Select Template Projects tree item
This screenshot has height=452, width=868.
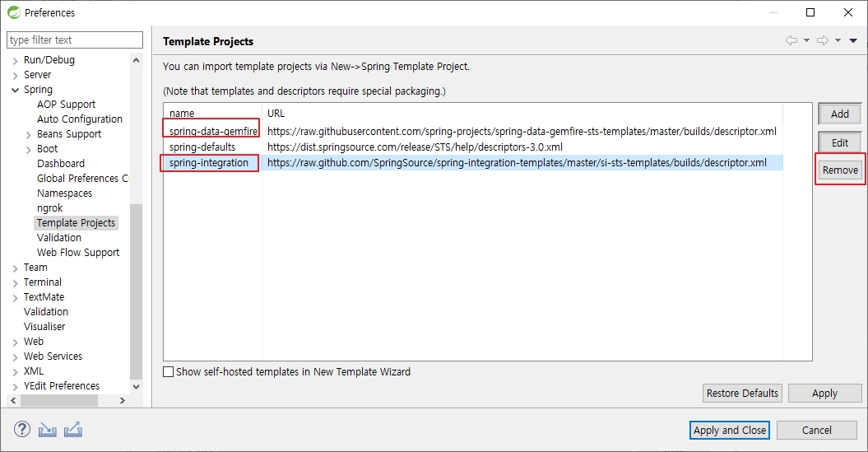click(76, 222)
